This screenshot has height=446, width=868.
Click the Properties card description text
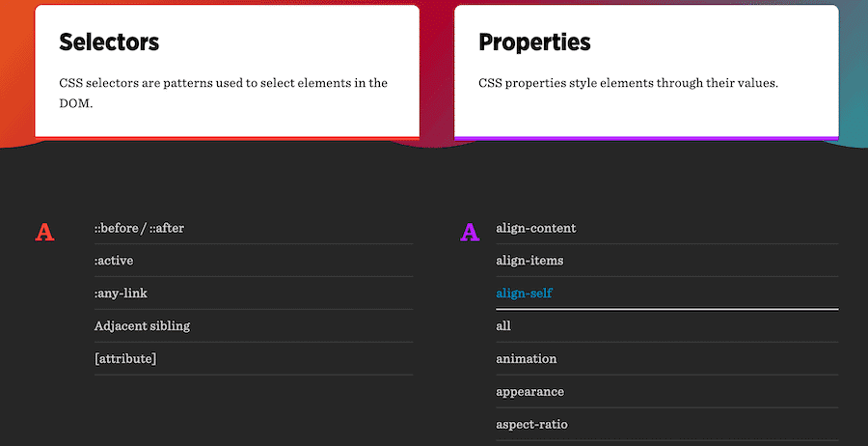tap(628, 83)
